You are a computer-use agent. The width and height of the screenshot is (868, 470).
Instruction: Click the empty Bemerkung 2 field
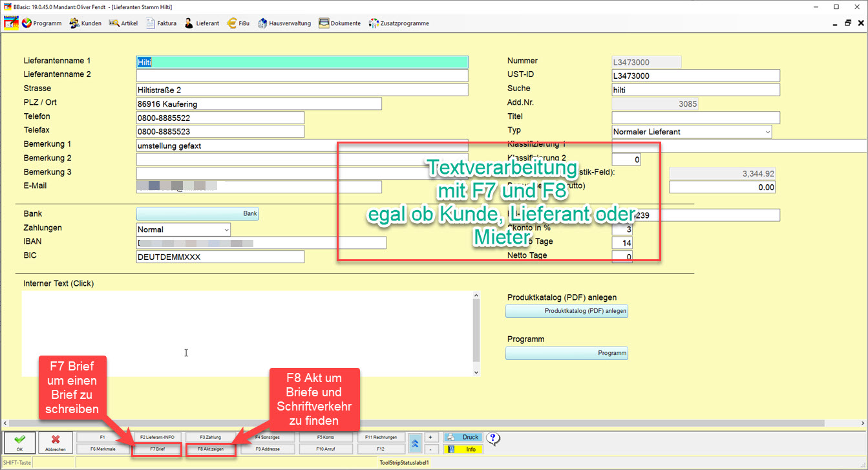coord(302,160)
